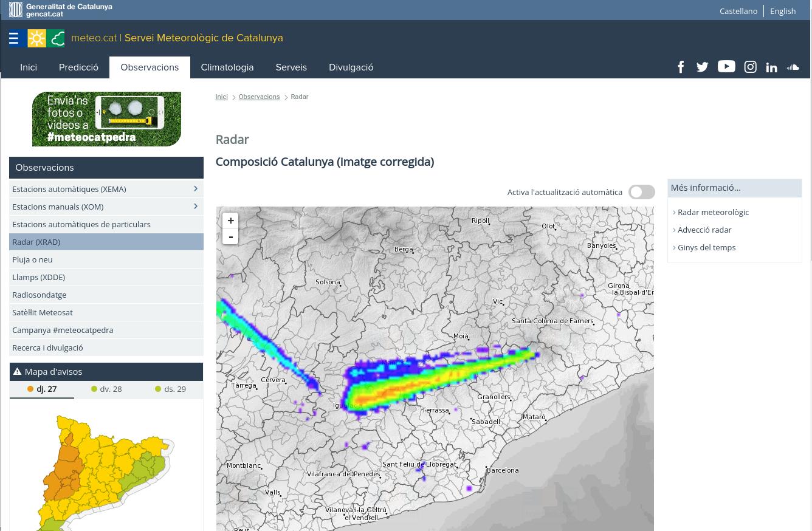This screenshot has width=812, height=531.
Task: Expand Estacions manuals (XOM) submenu
Action: 195,207
